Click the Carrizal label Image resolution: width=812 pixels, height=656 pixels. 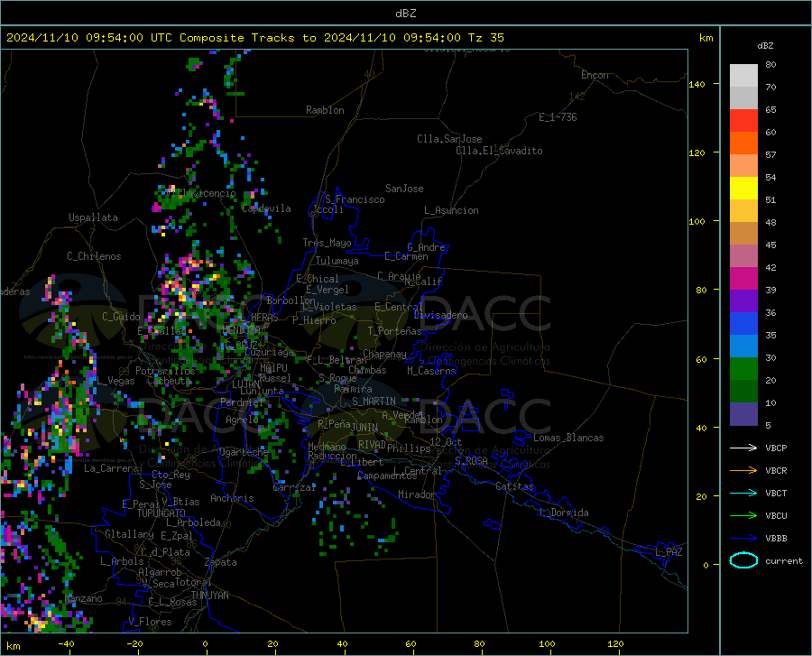294,488
